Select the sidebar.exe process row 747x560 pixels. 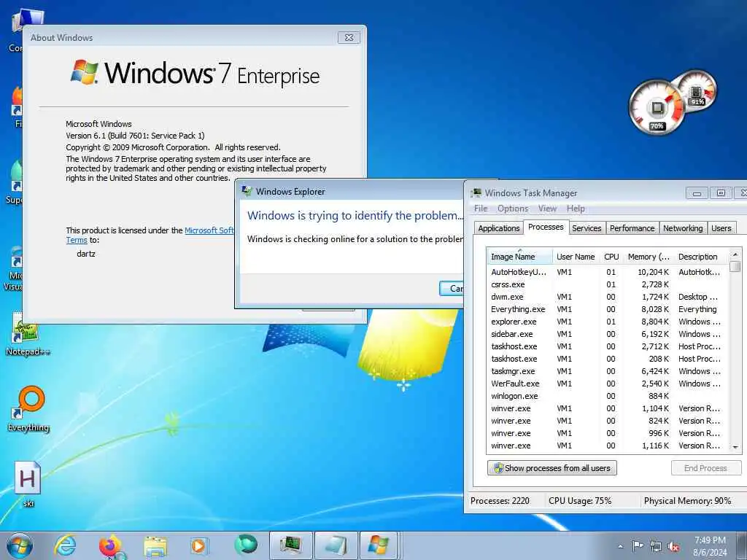click(608, 334)
